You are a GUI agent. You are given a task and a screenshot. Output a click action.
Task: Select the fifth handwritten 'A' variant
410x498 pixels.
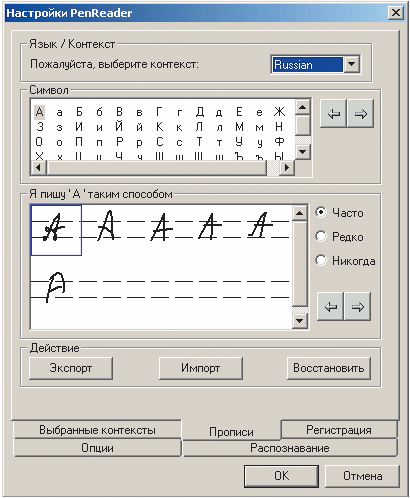point(259,225)
